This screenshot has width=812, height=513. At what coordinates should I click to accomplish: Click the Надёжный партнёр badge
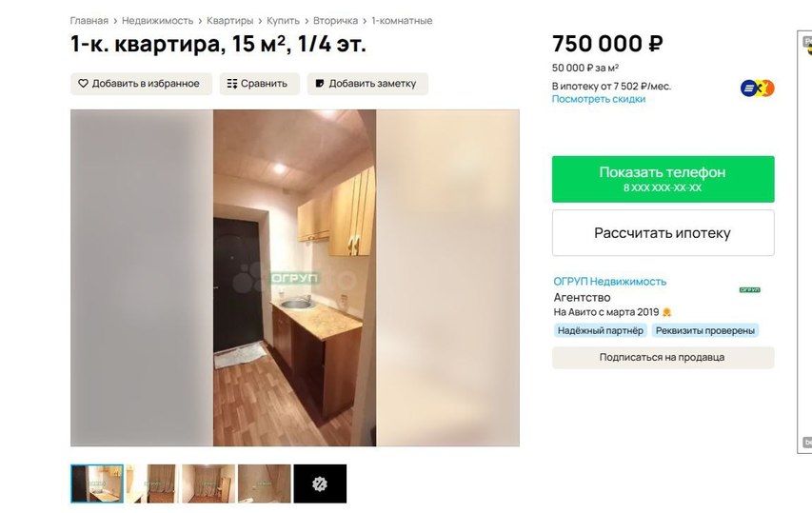click(x=601, y=331)
